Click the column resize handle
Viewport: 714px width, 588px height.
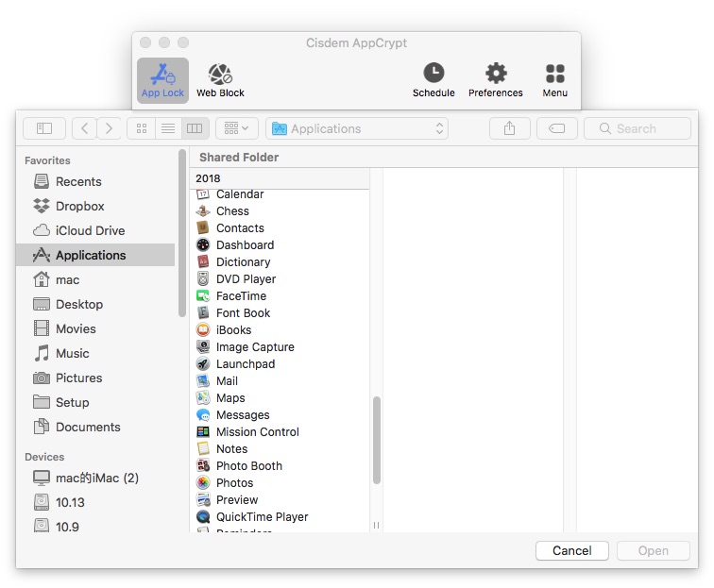(376, 525)
